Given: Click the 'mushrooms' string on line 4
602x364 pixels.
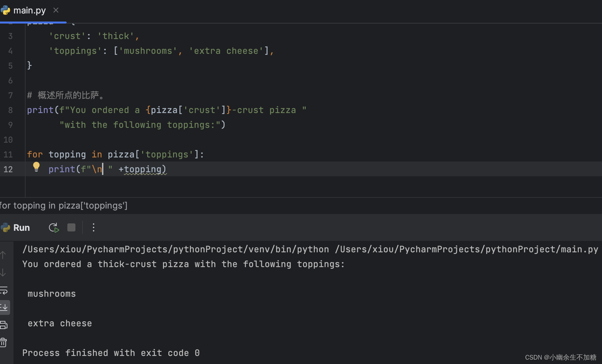Looking at the screenshot, I should (148, 51).
